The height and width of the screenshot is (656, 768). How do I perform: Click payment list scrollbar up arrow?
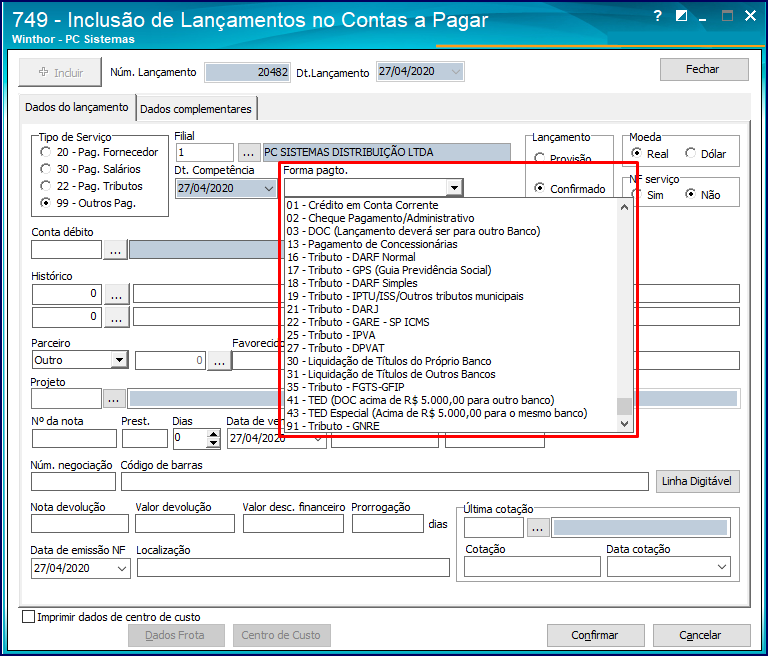coord(624,207)
